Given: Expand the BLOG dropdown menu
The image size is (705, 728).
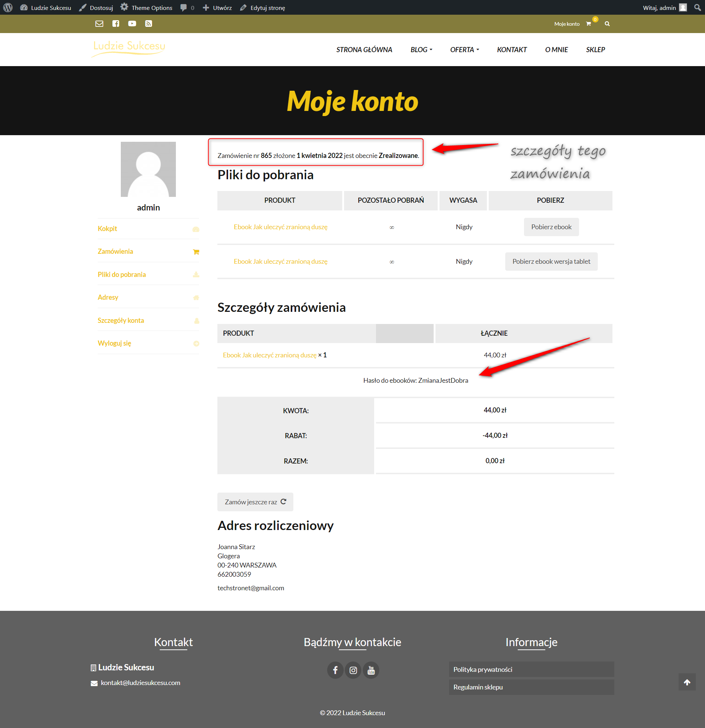Looking at the screenshot, I should coord(422,50).
